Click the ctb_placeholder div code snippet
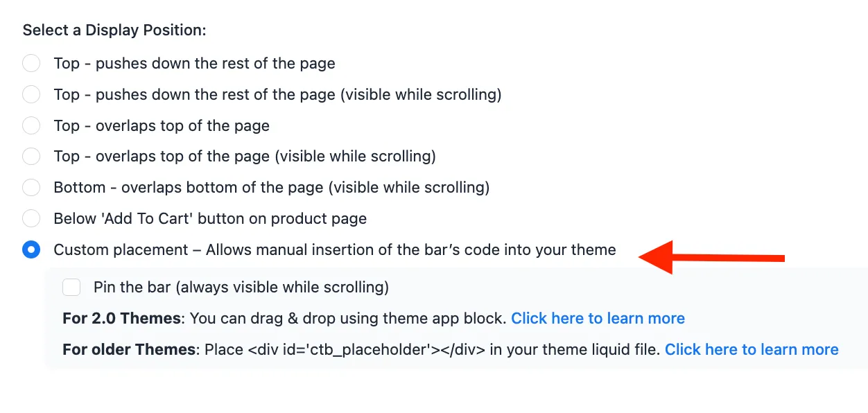The image size is (868, 413). 366,349
